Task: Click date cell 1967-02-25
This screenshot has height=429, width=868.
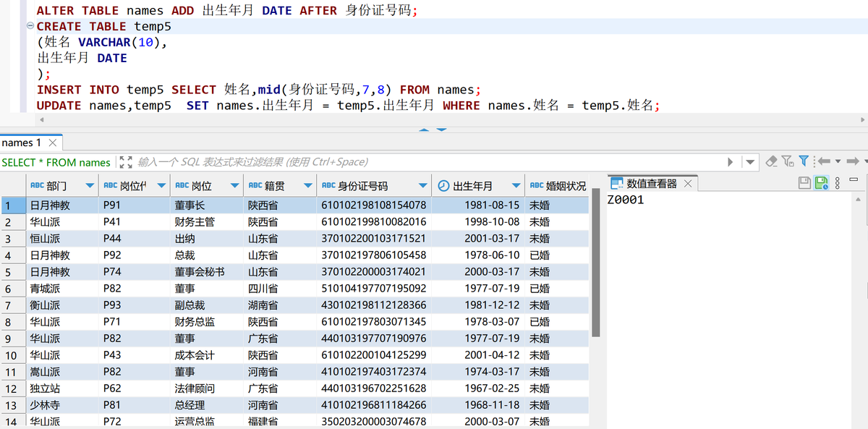Action: click(x=478, y=388)
